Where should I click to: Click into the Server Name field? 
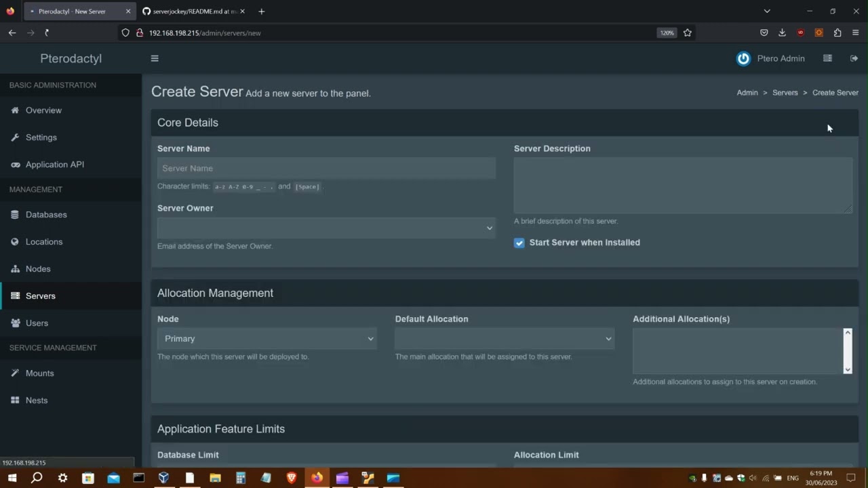326,168
